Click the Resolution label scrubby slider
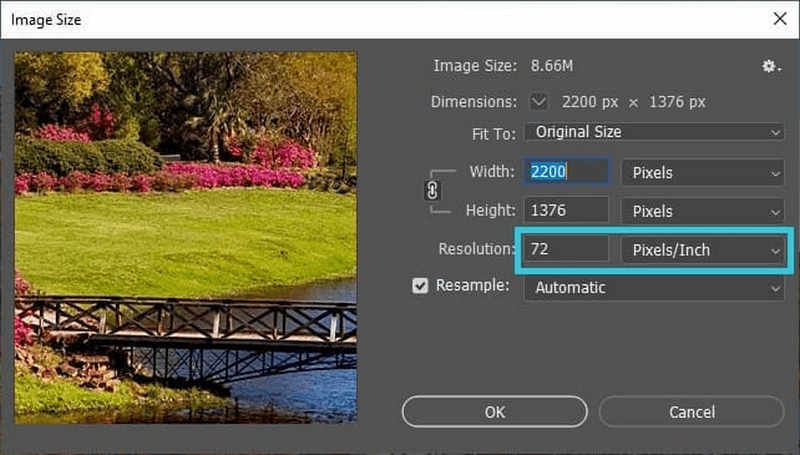Image resolution: width=800 pixels, height=455 pixels. click(x=476, y=250)
